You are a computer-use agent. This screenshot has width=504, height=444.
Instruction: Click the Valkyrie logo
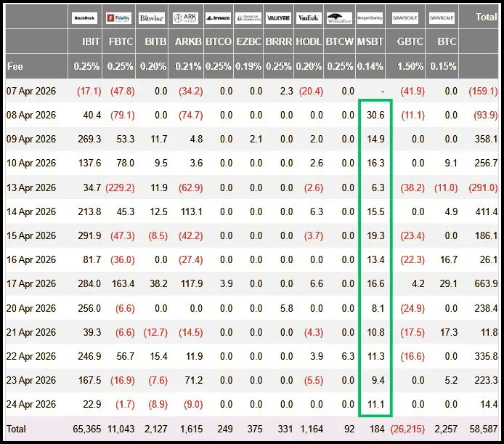click(279, 18)
